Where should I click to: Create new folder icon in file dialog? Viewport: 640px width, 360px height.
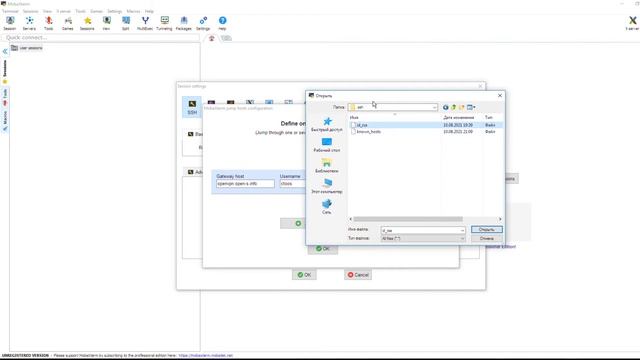point(462,107)
